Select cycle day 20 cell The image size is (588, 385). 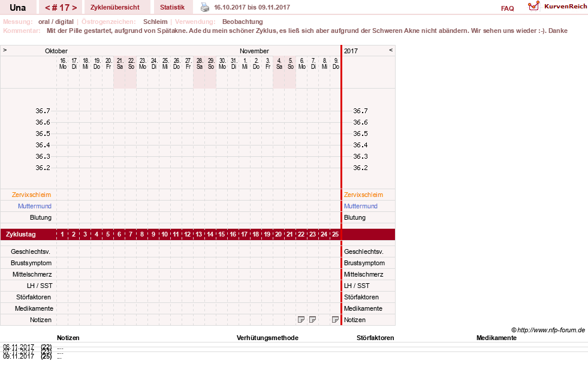tap(278, 235)
